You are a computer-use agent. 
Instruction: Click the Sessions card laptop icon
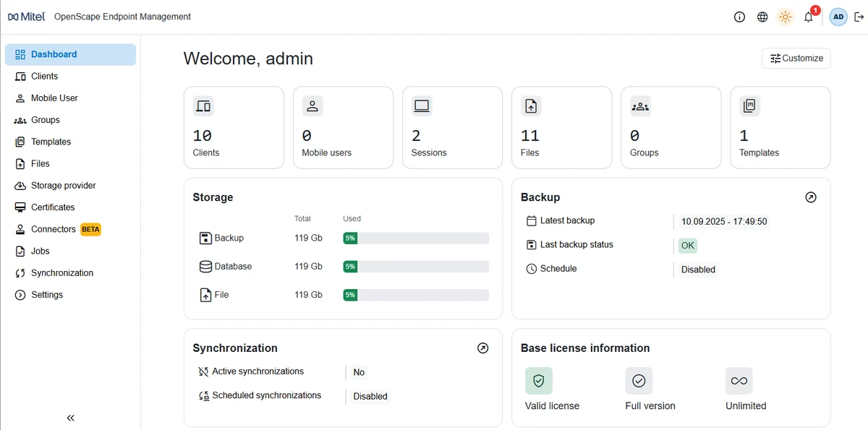click(422, 106)
